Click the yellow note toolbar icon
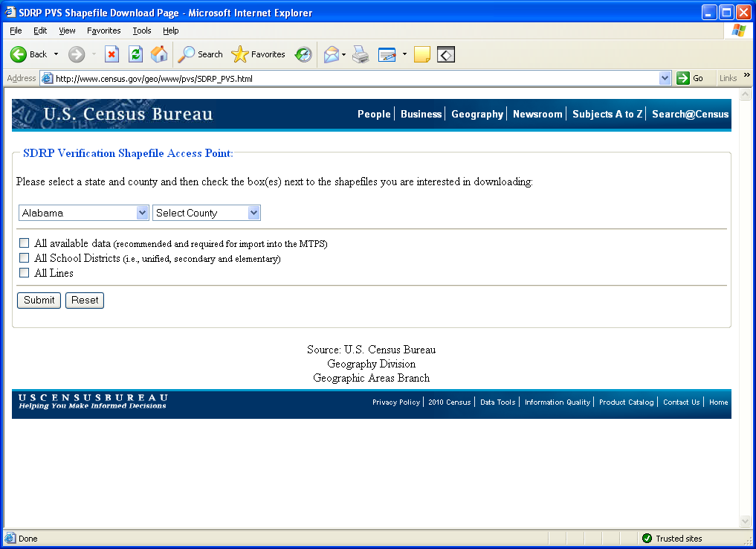Image resolution: width=756 pixels, height=549 pixels. click(x=422, y=54)
